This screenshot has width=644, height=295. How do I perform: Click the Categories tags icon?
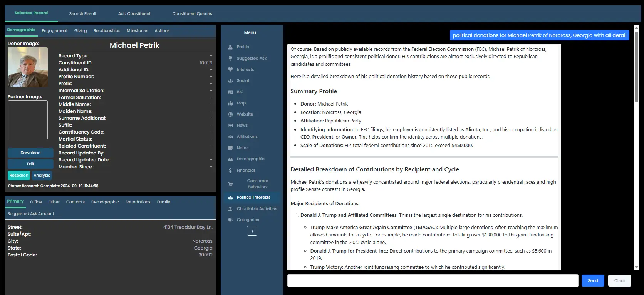point(230,220)
